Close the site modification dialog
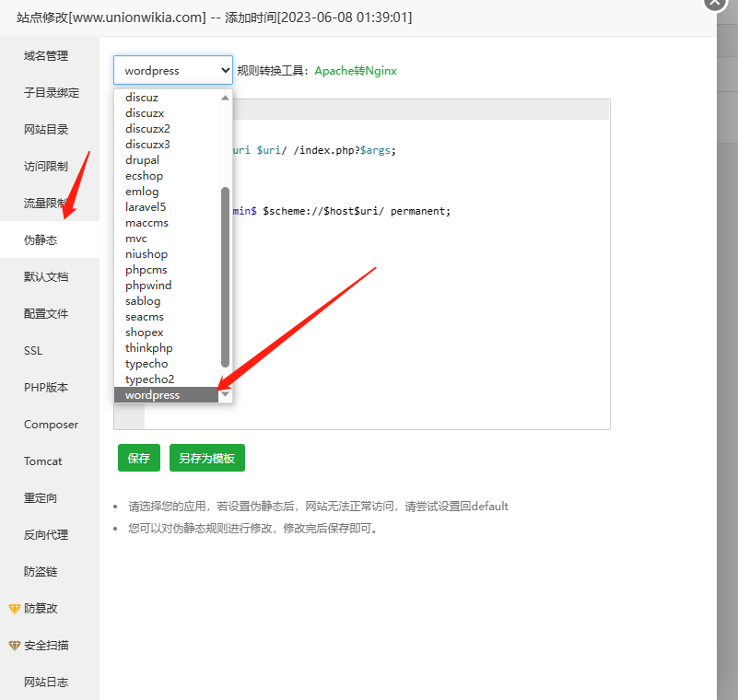This screenshot has height=700, width=738. coord(715,3)
